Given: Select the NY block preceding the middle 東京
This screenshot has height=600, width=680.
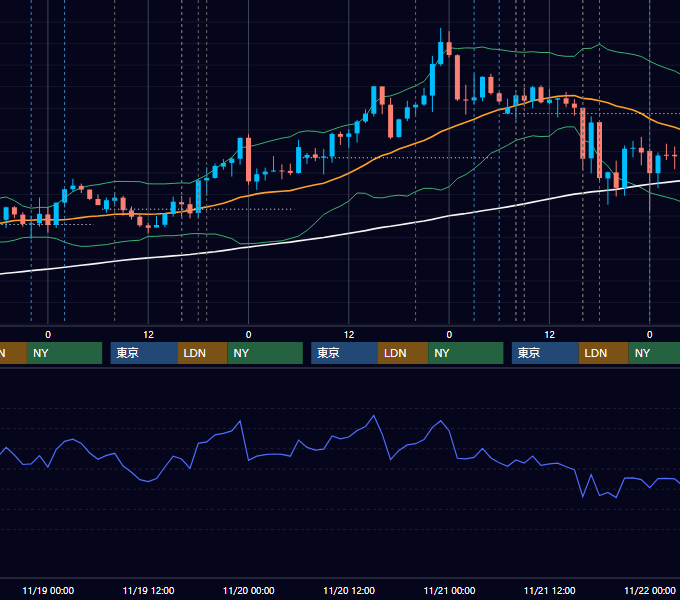Looking at the screenshot, I should pos(265,353).
